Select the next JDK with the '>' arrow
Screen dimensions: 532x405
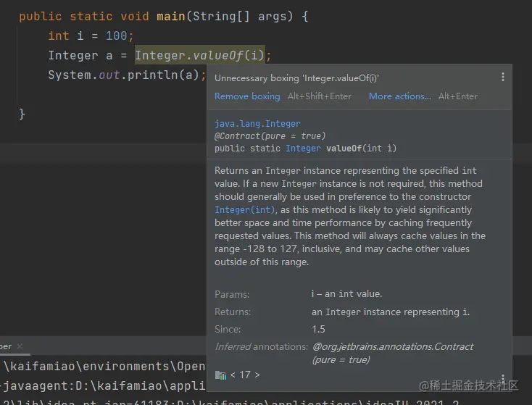coord(257,375)
